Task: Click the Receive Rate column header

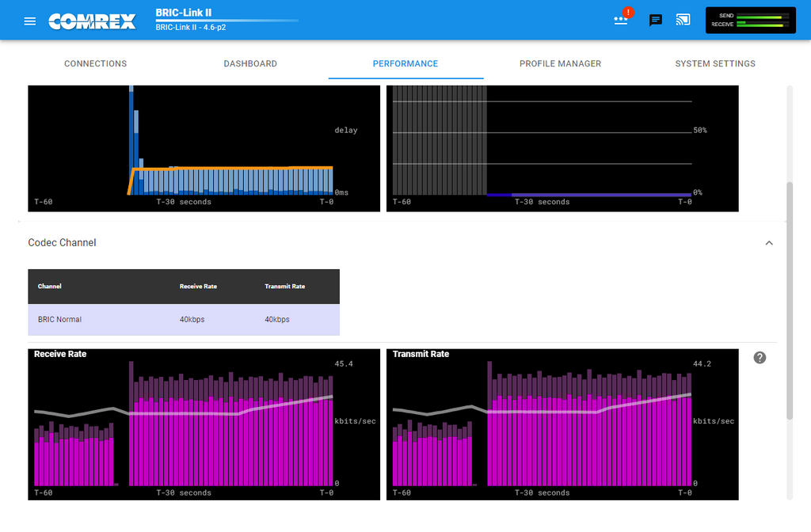Action: 198,287
